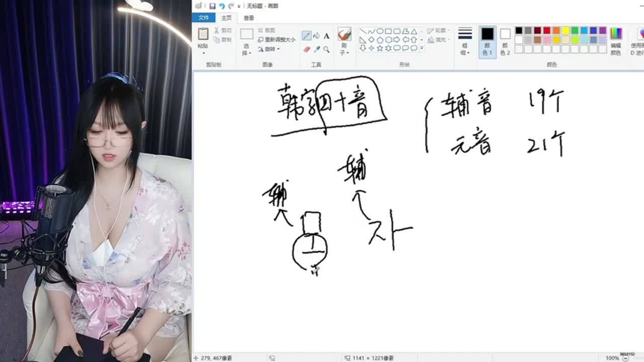Choose the Fill with color bucket tool
Screen dimensions: 644x362
(316, 36)
